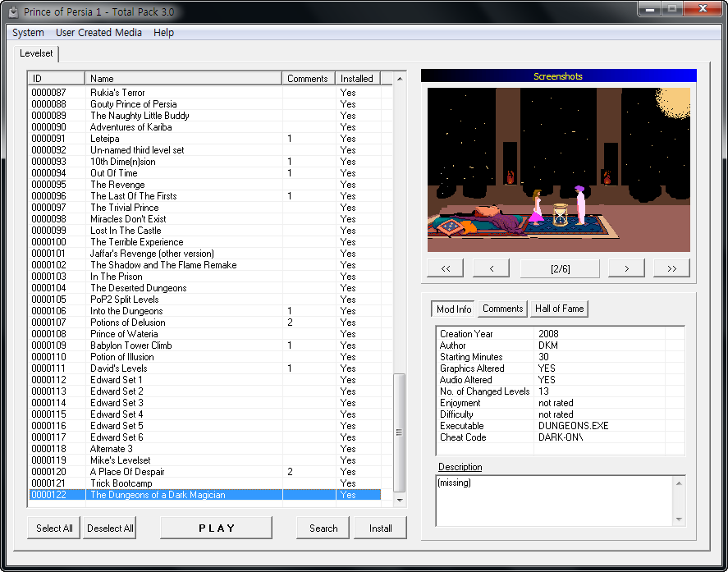Viewport: 728px width, 572px height.
Task: Select Lost In The Castle row
Action: [x=204, y=231]
